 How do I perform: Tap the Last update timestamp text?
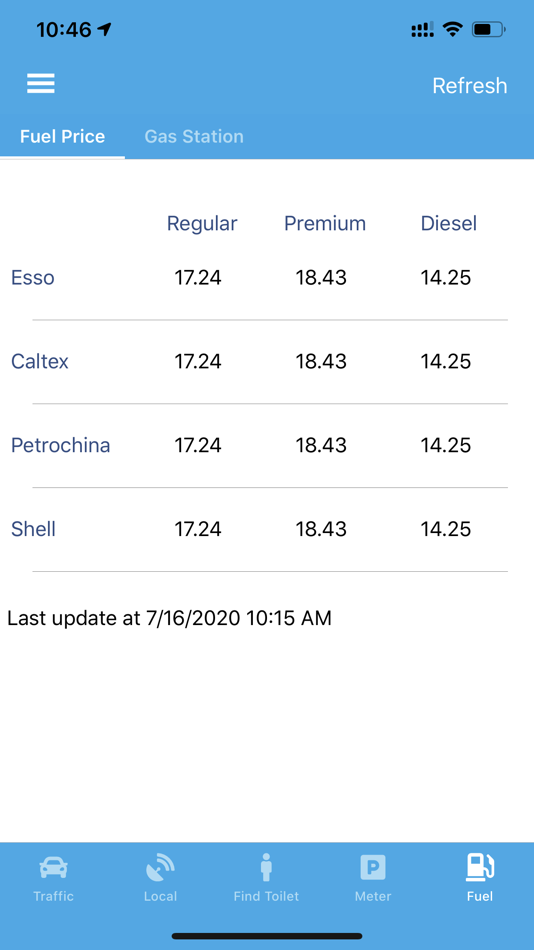point(169,619)
